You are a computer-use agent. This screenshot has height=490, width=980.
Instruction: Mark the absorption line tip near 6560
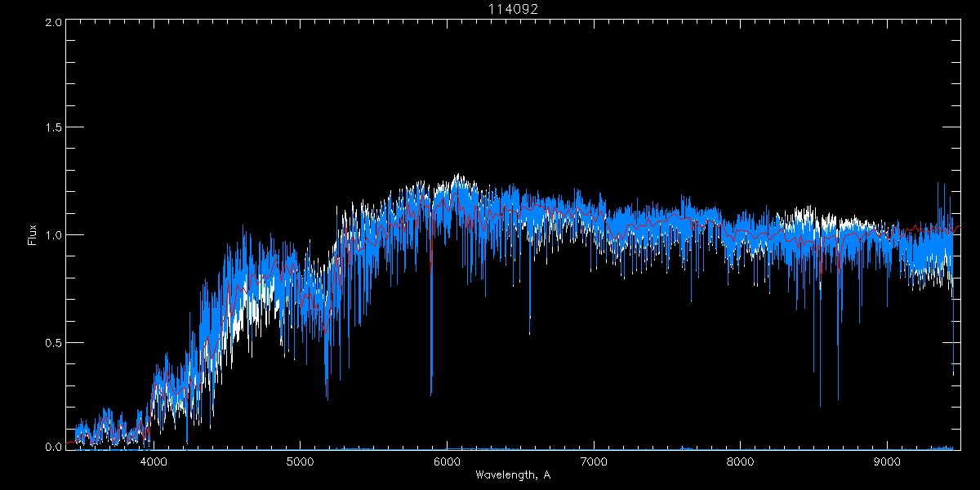(x=529, y=333)
